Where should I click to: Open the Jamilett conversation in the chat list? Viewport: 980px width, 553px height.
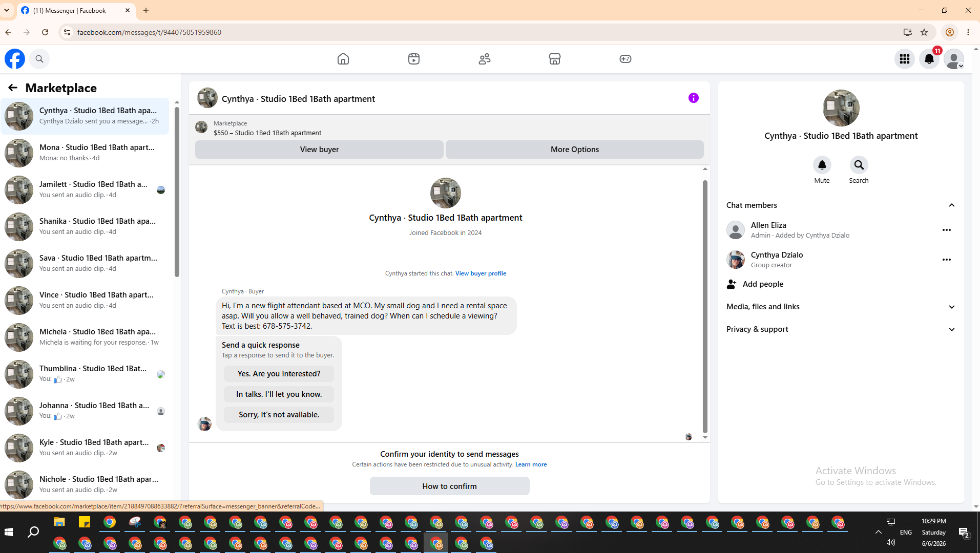[85, 190]
